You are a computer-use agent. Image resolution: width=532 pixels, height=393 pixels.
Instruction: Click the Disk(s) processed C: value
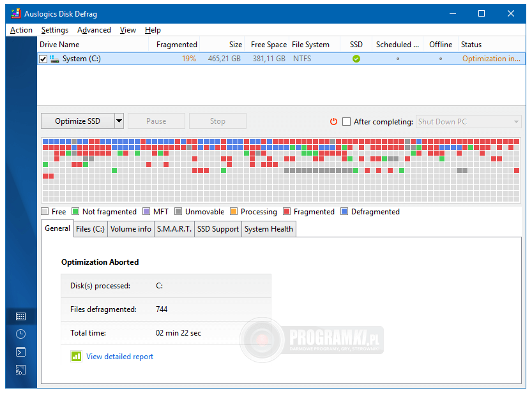pos(159,286)
